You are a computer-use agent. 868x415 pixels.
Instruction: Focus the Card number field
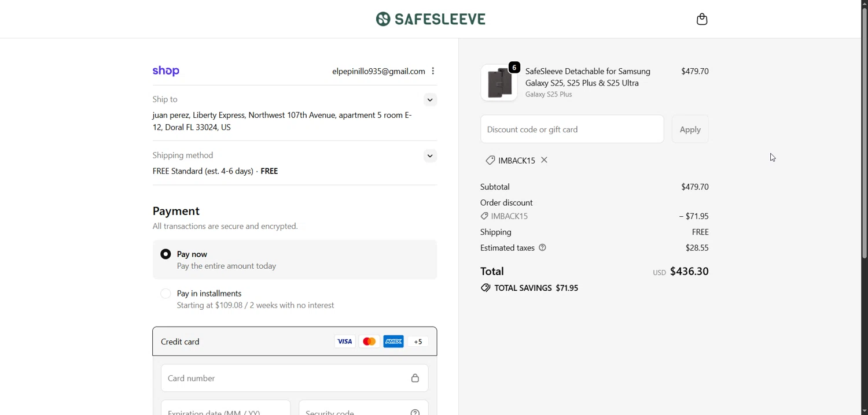coord(295,379)
